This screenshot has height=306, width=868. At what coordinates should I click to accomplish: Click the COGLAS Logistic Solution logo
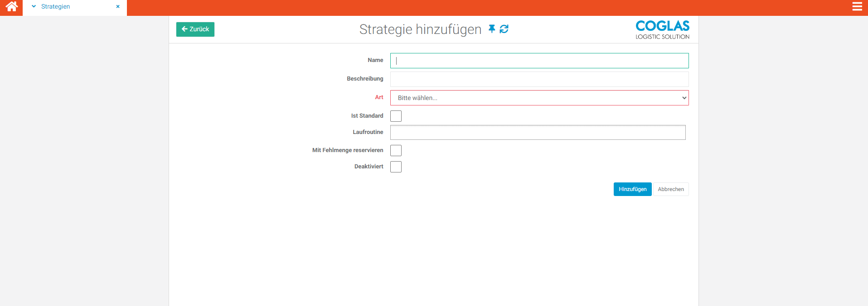(x=662, y=30)
